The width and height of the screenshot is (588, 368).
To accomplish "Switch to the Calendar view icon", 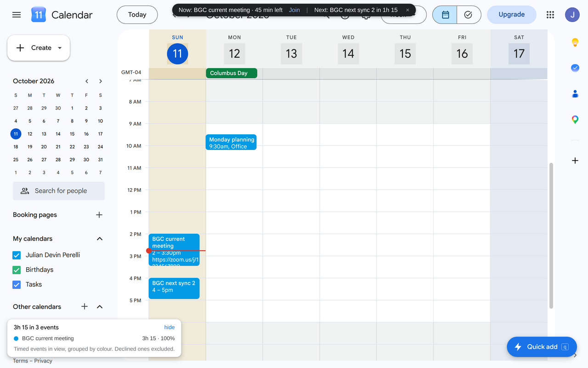I will point(445,15).
